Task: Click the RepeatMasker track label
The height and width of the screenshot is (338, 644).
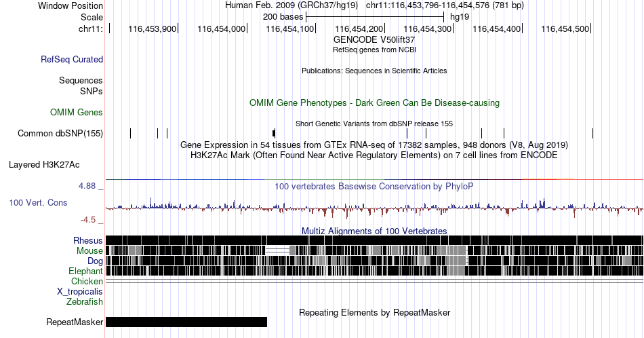Action: (x=75, y=322)
